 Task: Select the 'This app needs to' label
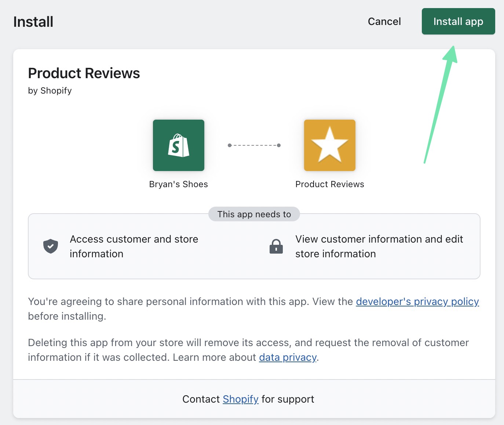pos(254,214)
